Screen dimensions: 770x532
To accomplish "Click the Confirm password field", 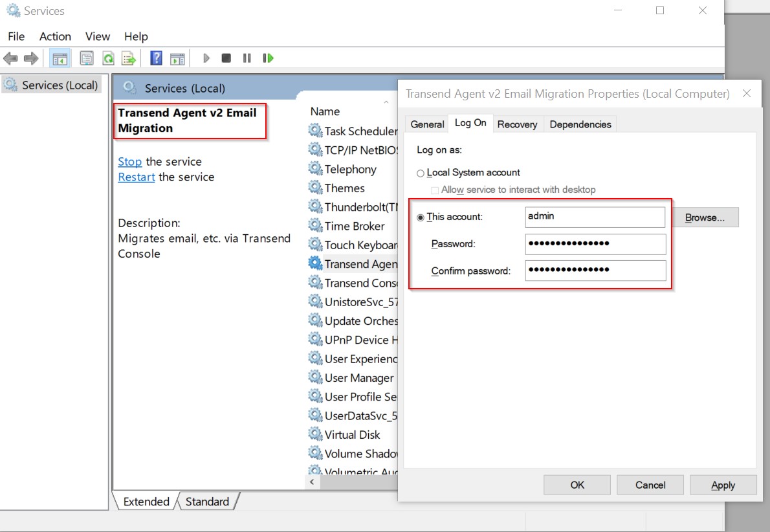I will pos(595,270).
